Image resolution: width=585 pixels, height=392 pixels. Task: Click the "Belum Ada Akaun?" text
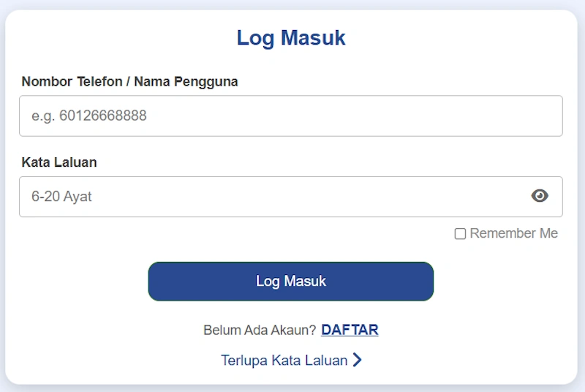click(x=260, y=330)
